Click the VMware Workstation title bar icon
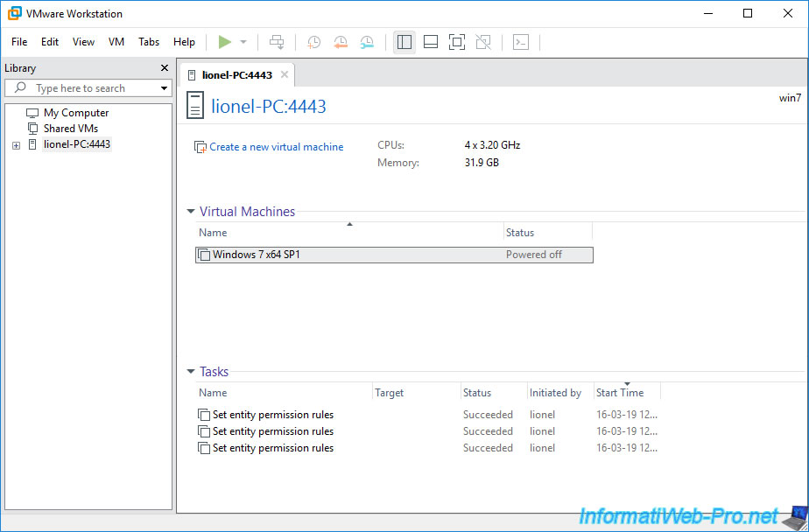 (14, 13)
